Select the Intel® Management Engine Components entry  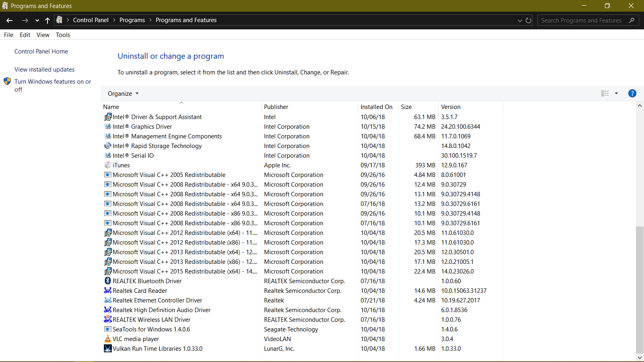[167, 136]
